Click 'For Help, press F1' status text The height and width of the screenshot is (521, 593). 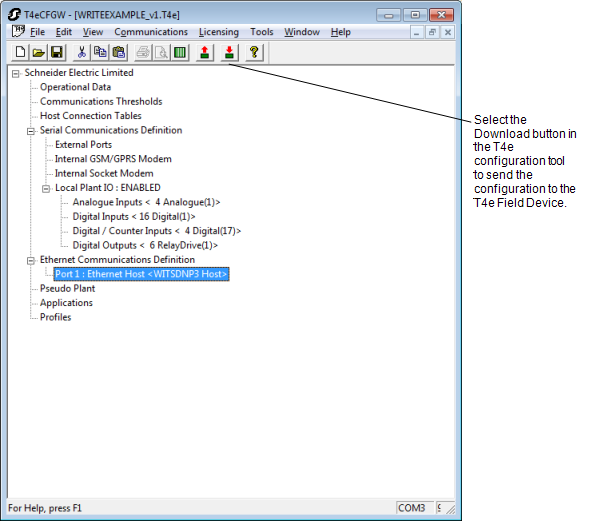coord(45,508)
